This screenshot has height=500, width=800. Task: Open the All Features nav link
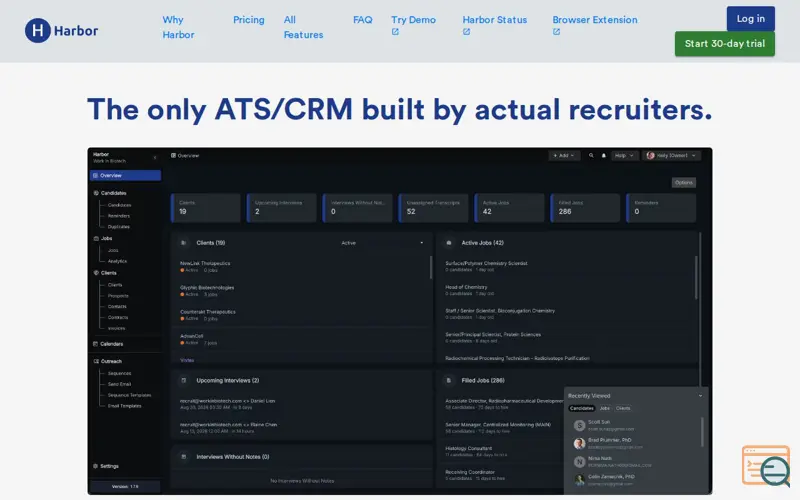click(303, 27)
